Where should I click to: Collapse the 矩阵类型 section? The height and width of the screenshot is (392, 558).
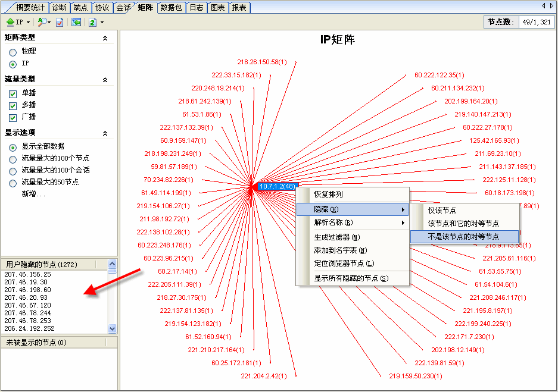coord(105,38)
